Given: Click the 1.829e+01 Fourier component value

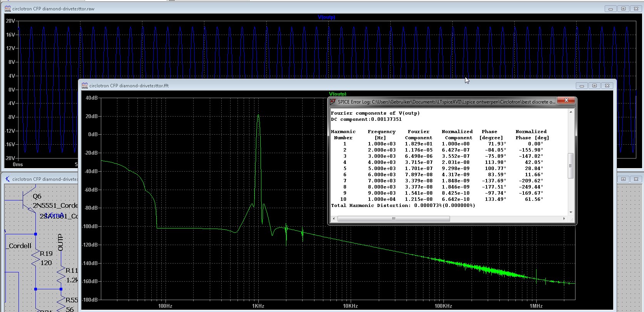Looking at the screenshot, I should point(418,144).
